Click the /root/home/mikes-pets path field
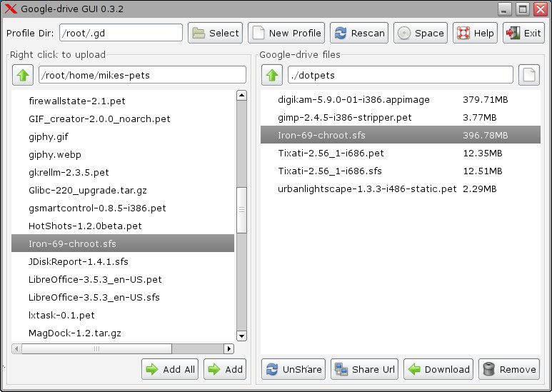 click(x=142, y=75)
